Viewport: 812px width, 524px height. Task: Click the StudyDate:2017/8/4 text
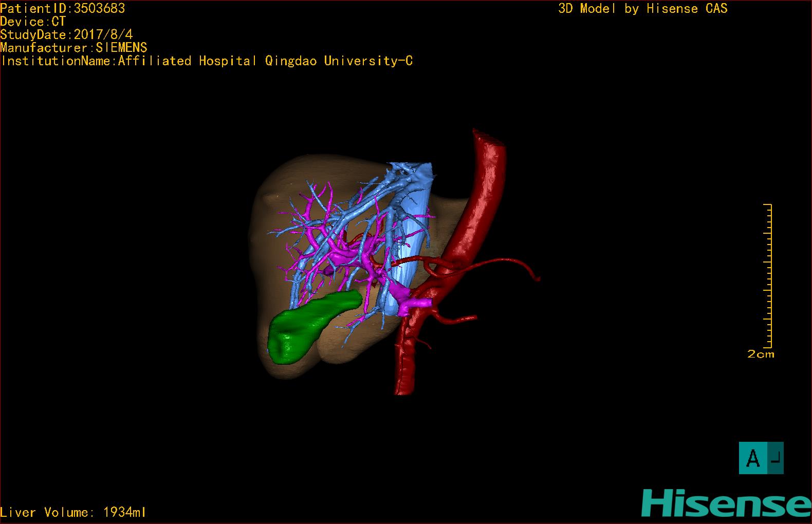pos(66,34)
